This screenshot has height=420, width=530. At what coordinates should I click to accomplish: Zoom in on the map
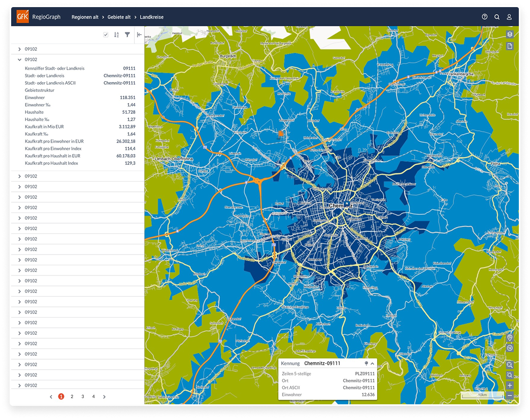point(510,386)
